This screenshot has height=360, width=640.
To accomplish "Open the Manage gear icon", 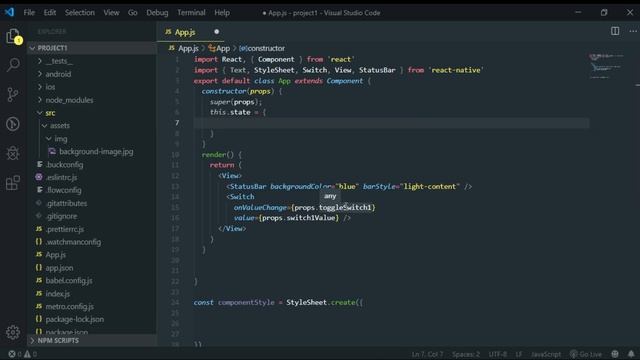I will click(13, 332).
